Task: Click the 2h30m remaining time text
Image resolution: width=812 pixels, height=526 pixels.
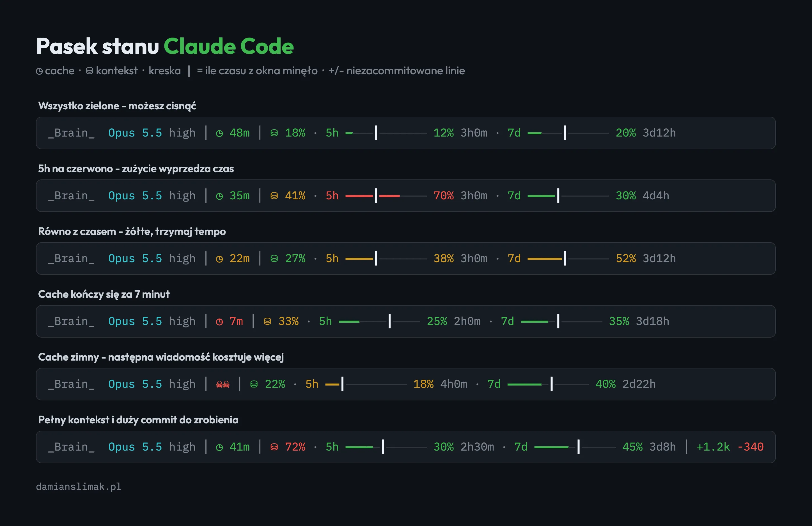Action: pos(477,447)
